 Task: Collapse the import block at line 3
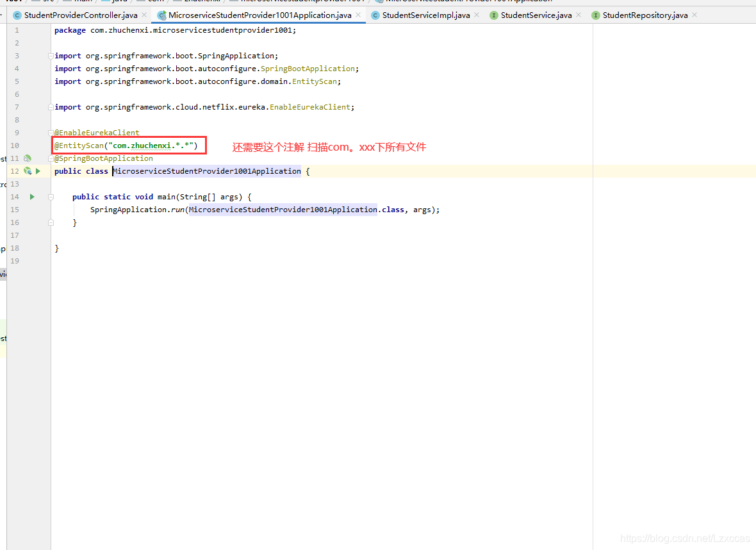[x=51, y=56]
